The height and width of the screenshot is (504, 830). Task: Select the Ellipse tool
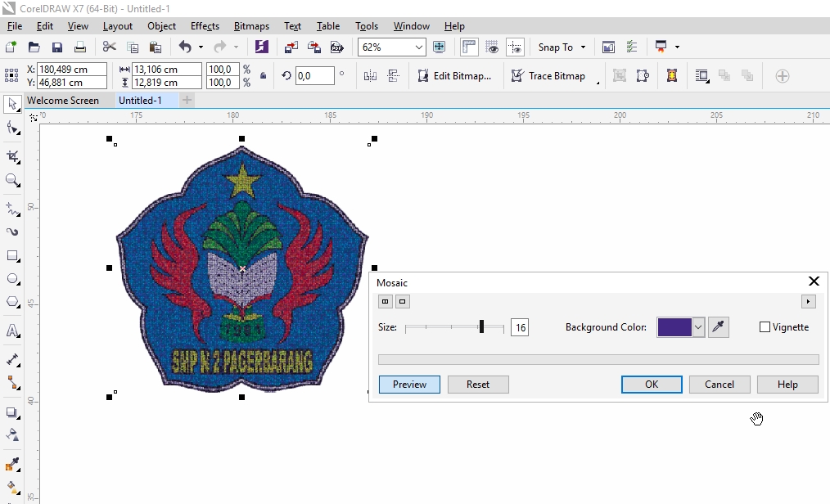[x=12, y=279]
